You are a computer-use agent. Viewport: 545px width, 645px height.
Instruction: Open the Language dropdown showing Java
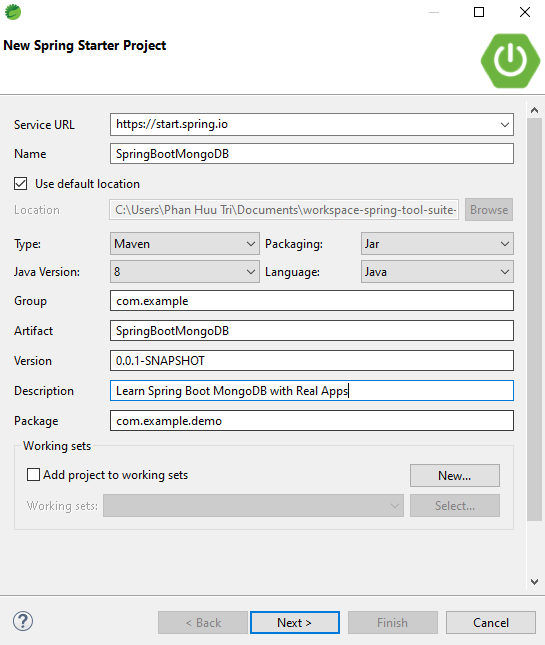[x=437, y=271]
